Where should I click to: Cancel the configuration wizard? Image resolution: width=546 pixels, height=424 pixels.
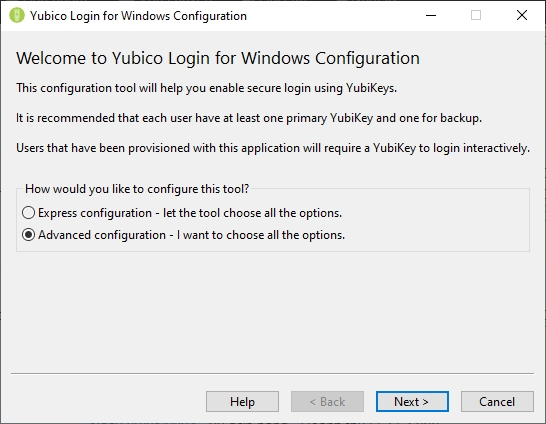click(x=497, y=402)
